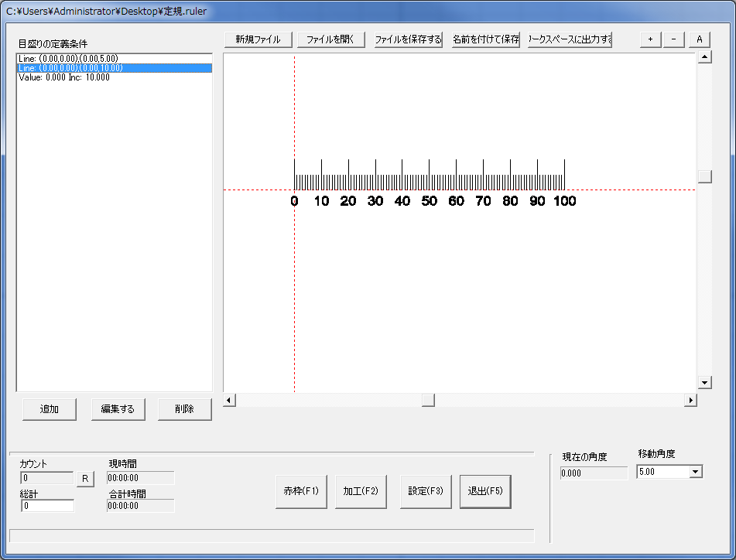Click horizontal scrollbar left arrow
Image resolution: width=736 pixels, height=560 pixels.
[230, 400]
